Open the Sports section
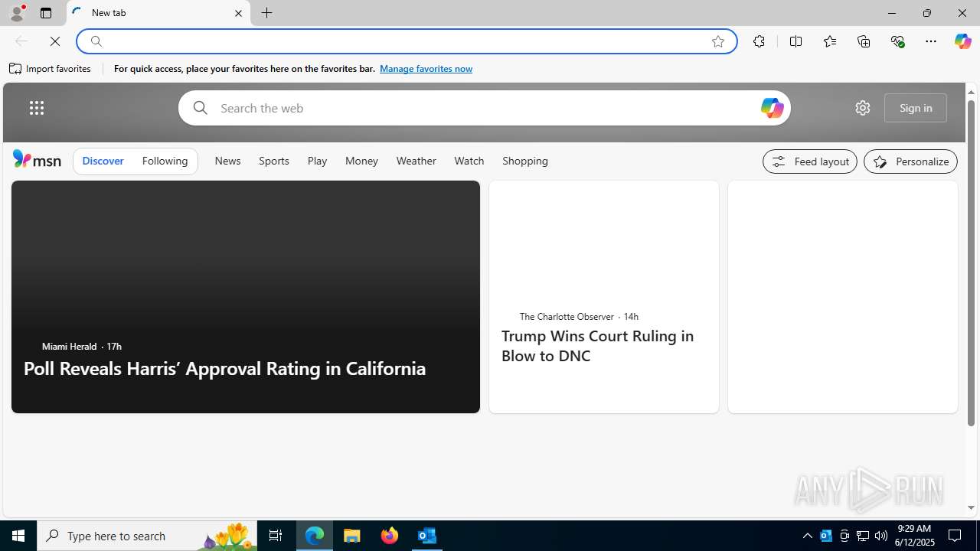The height and width of the screenshot is (551, 980). (x=274, y=161)
